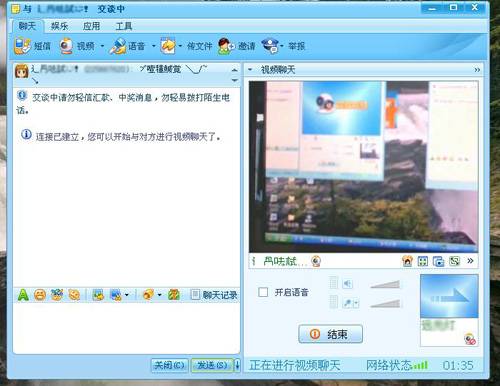Click the music sharing icon
Screen dimensions: 500x386
click(148, 295)
